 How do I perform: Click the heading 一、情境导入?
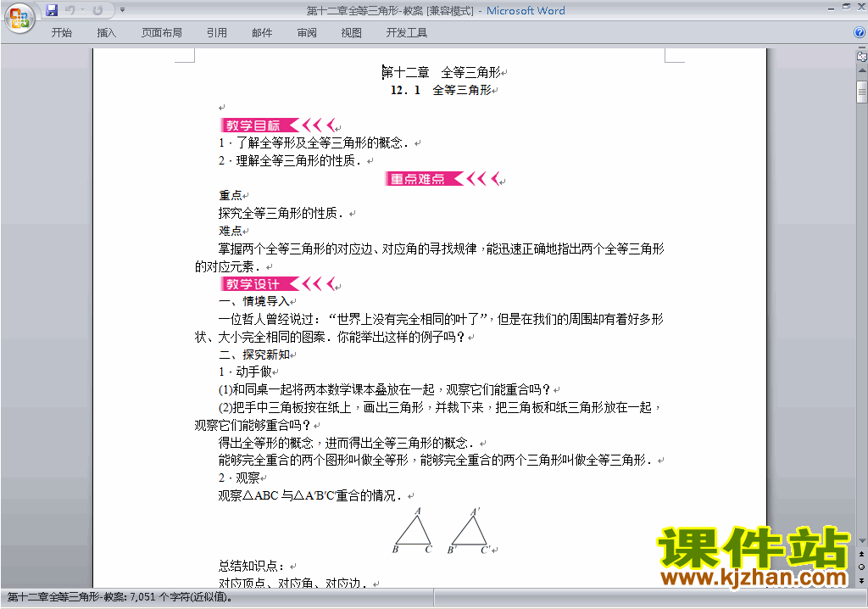[254, 301]
